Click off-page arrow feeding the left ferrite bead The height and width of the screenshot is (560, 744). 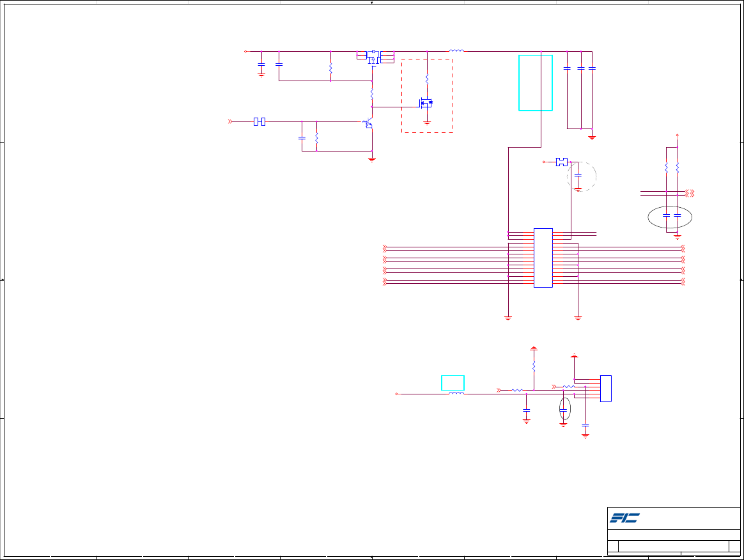(230, 122)
